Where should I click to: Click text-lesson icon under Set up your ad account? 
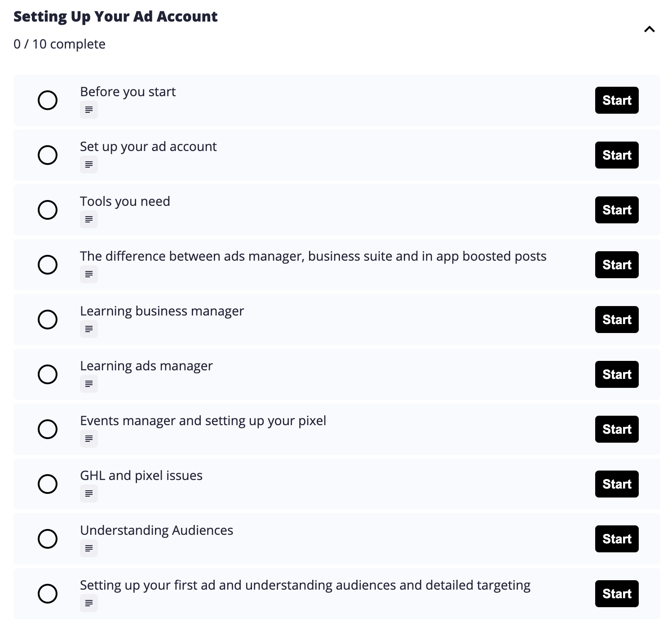tap(89, 164)
